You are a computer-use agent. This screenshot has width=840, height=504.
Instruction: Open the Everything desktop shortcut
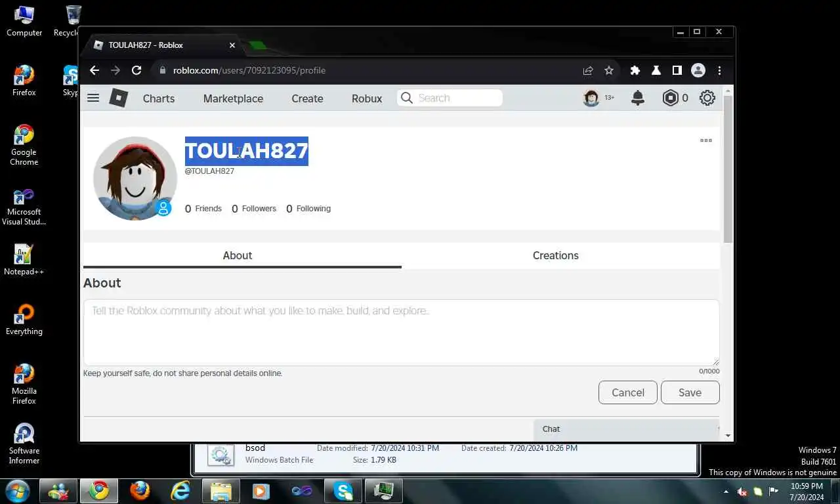click(x=24, y=320)
